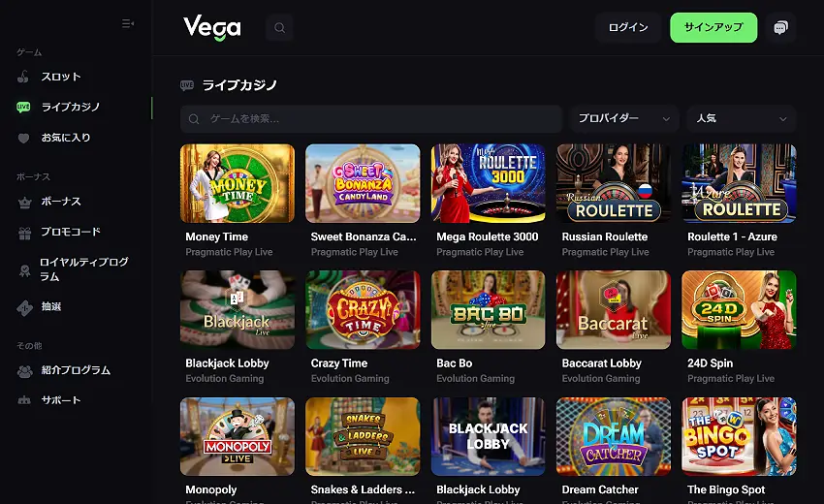
Task: Open promo code via gift box icon
Action: point(24,233)
